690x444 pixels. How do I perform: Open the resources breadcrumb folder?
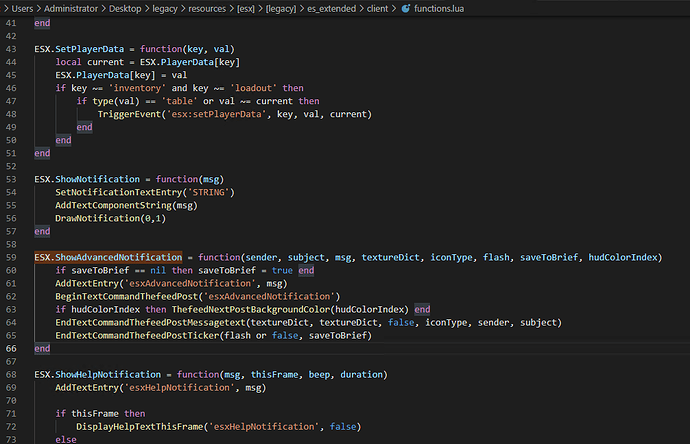pos(207,8)
